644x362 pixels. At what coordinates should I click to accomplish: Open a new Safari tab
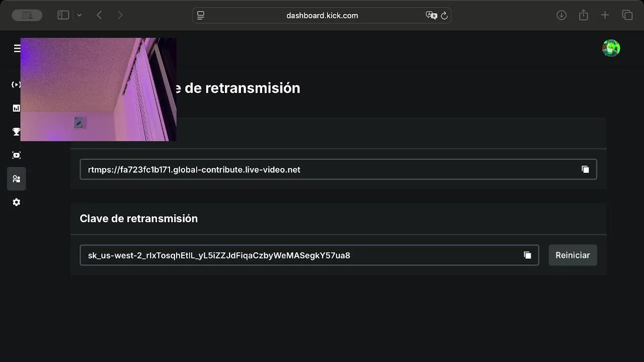(605, 15)
